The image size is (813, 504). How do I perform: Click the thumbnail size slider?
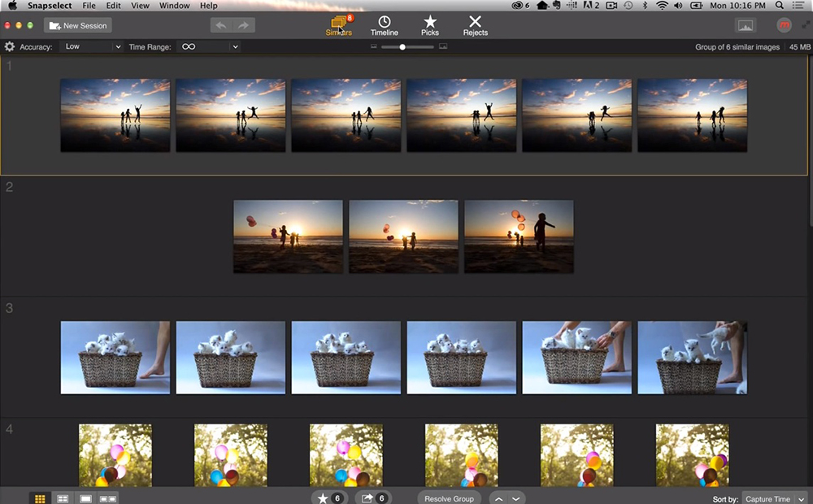point(402,47)
